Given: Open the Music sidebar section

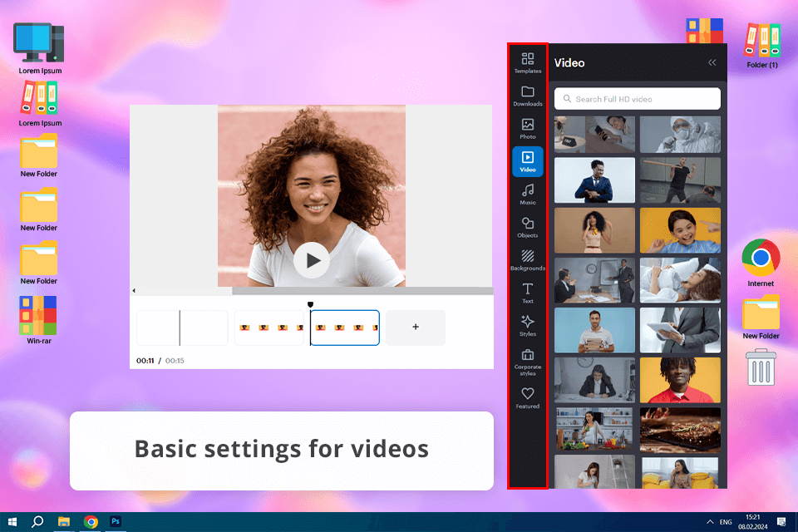Looking at the screenshot, I should coord(527,195).
